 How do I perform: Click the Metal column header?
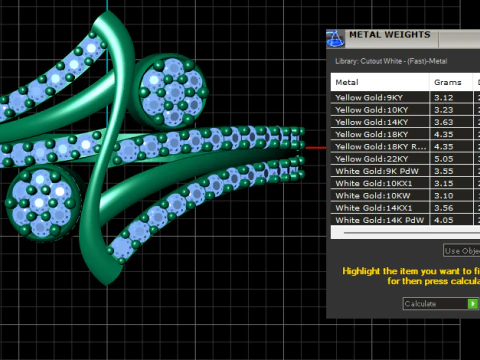[x=380, y=82]
